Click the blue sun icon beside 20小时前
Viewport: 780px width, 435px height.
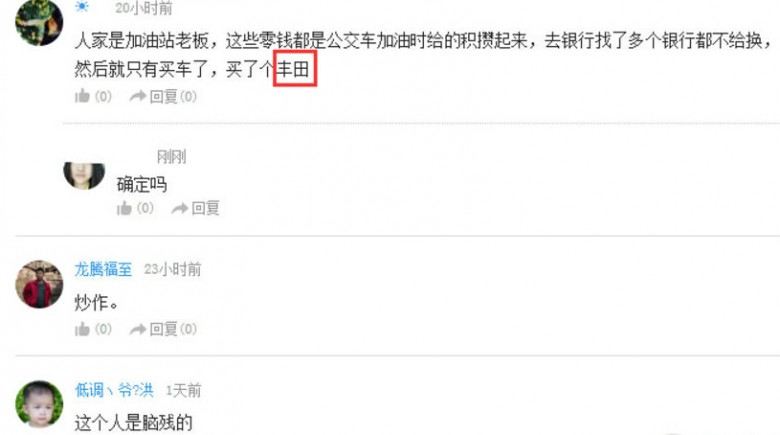(82, 6)
